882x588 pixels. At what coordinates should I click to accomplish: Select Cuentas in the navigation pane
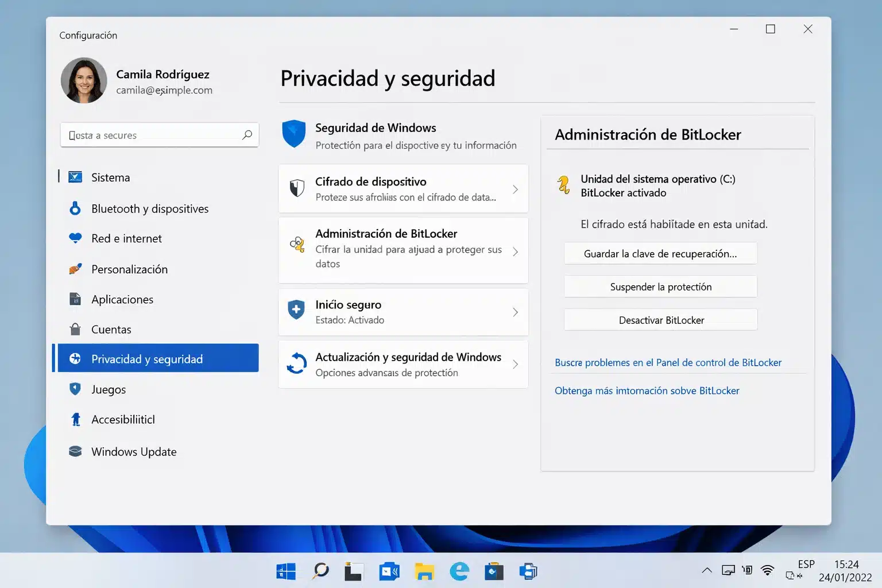click(110, 329)
